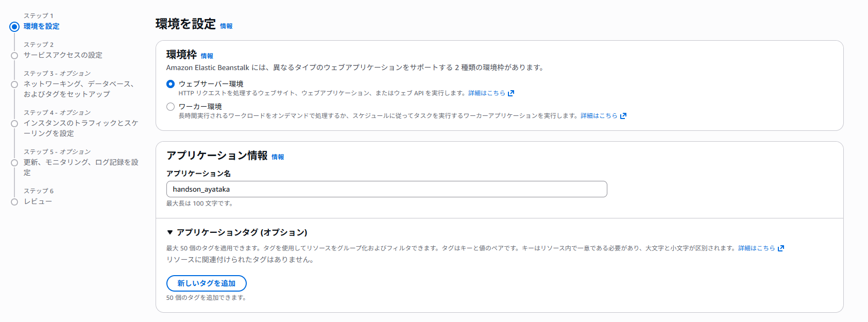Click the step 6 レビュー circle indicator
Screen dimensions: 868x322
(x=14, y=202)
